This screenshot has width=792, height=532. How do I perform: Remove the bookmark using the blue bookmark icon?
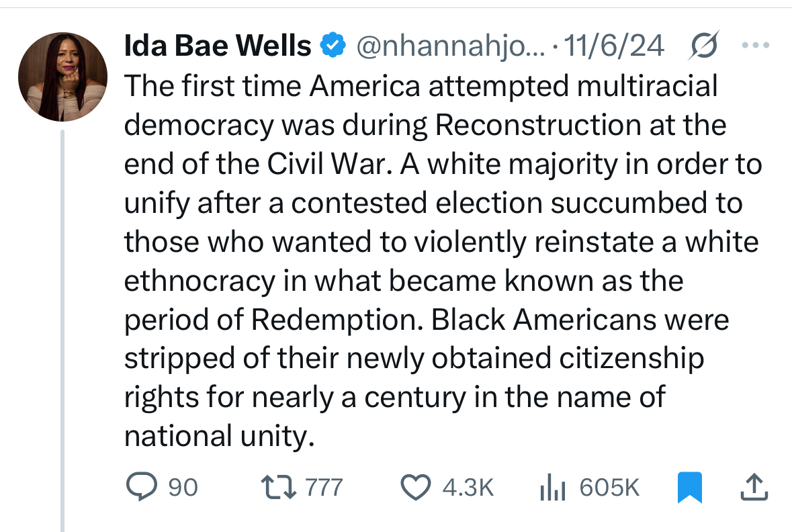click(689, 487)
